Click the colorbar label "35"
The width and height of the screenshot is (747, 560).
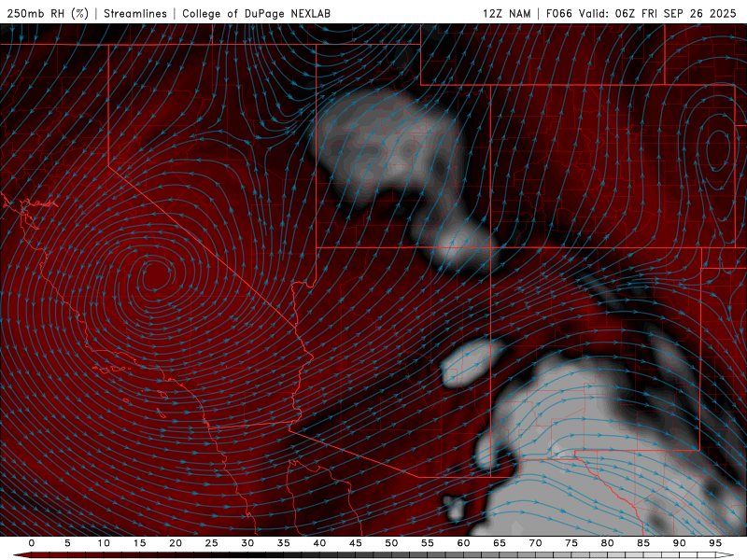284,543
